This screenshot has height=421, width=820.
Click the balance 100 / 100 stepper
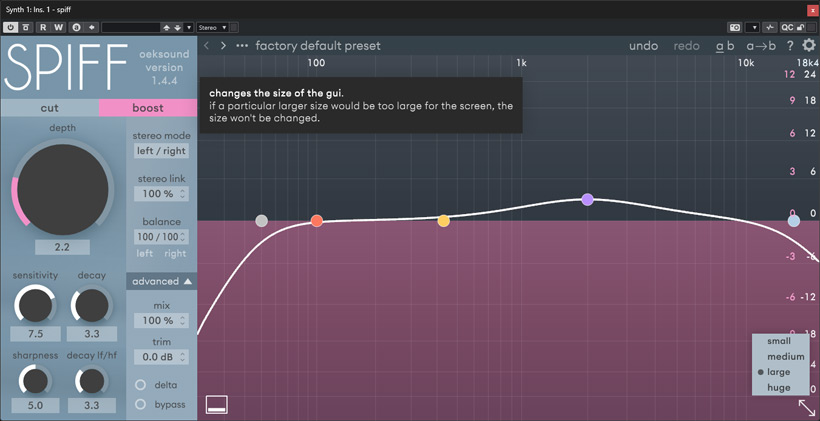click(161, 237)
